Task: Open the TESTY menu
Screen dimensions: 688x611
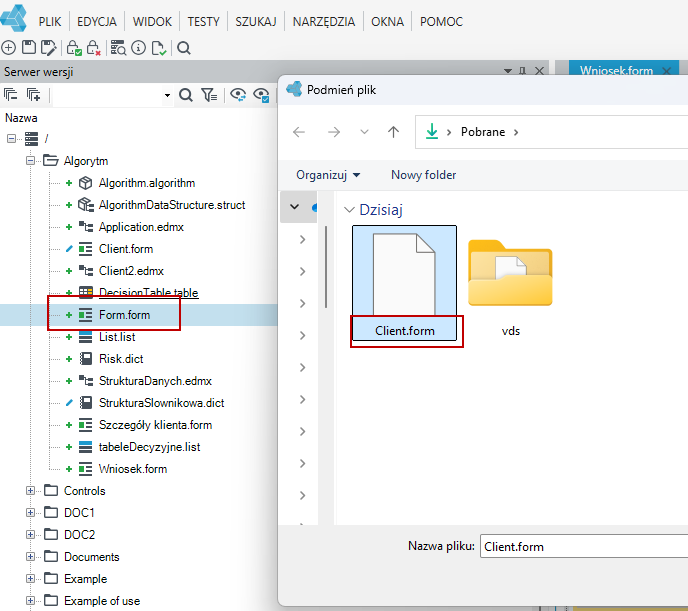Action: tap(204, 21)
